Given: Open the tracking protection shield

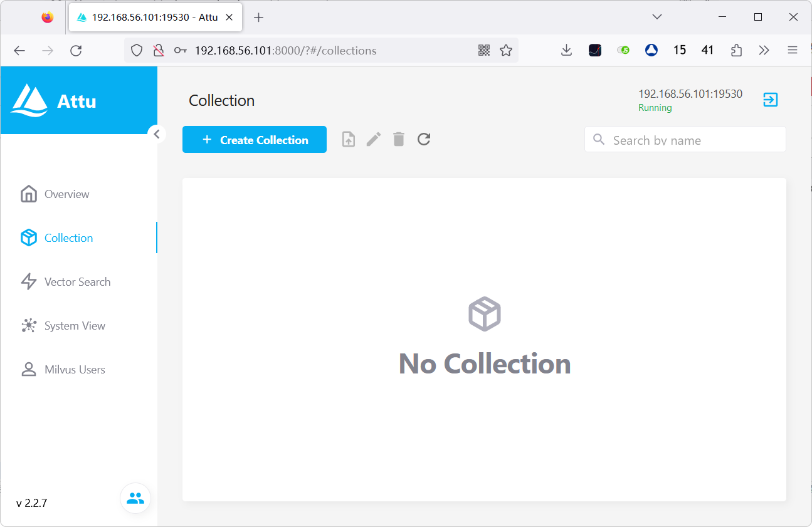Looking at the screenshot, I should (137, 51).
